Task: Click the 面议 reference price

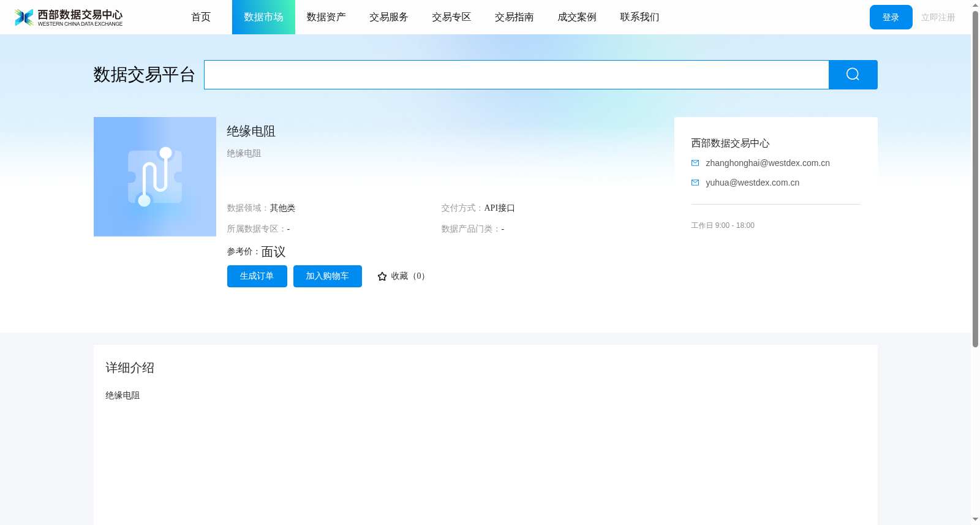Action: 274,252
